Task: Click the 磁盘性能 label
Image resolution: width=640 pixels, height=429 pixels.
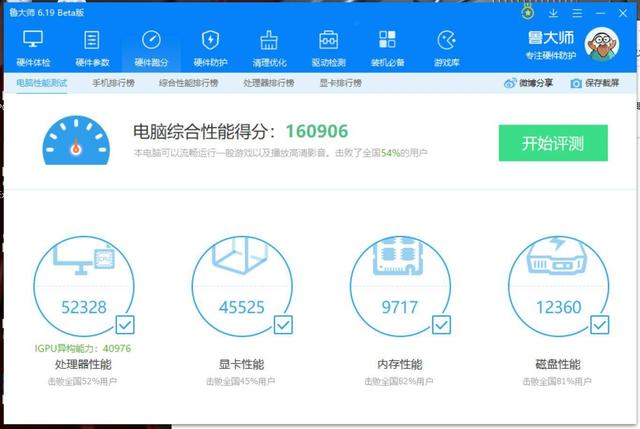Action: 558,364
